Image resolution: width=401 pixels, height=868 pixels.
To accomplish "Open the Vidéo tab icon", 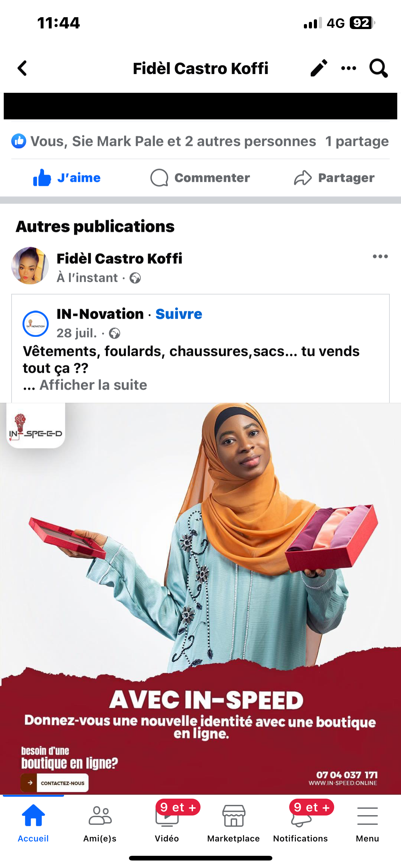I will tap(167, 823).
